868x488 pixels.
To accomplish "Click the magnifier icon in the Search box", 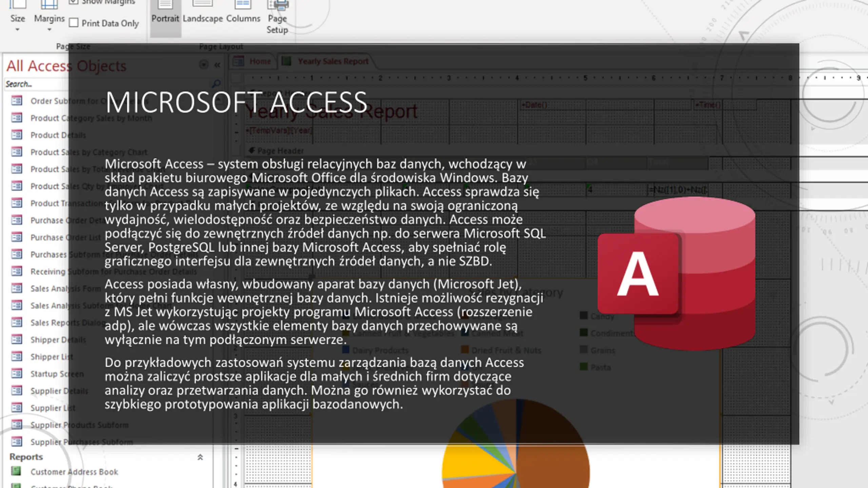I will (216, 83).
